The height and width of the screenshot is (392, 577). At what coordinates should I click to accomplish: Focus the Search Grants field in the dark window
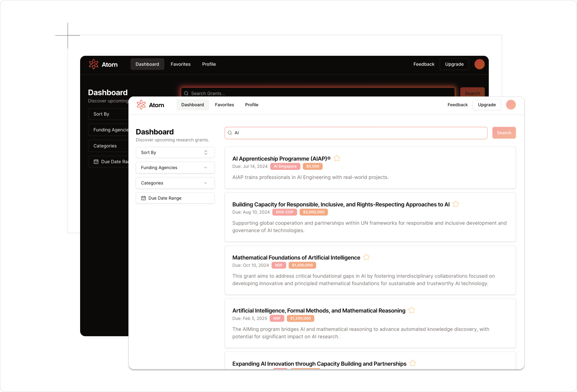pos(318,92)
